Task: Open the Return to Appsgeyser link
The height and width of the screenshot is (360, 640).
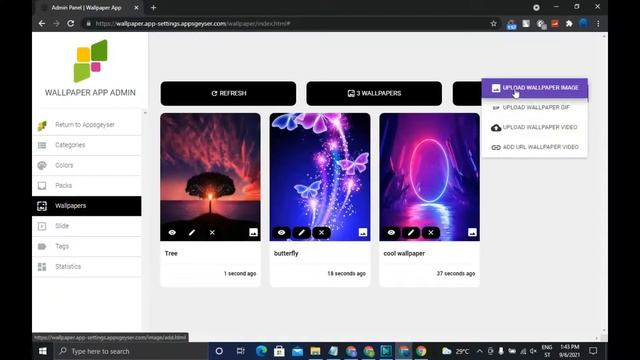Action: 87,125
